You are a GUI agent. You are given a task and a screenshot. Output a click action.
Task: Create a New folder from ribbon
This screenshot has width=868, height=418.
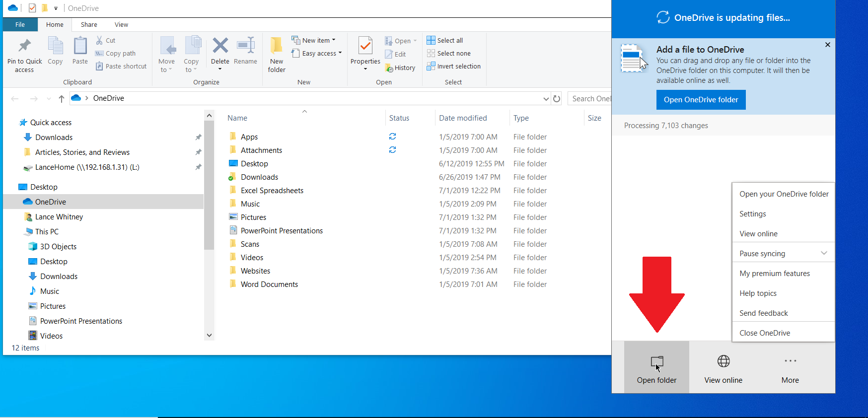coord(277,55)
